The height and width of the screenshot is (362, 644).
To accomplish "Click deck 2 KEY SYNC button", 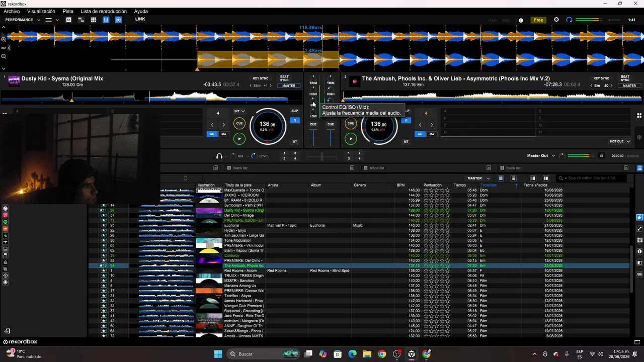I will (601, 78).
